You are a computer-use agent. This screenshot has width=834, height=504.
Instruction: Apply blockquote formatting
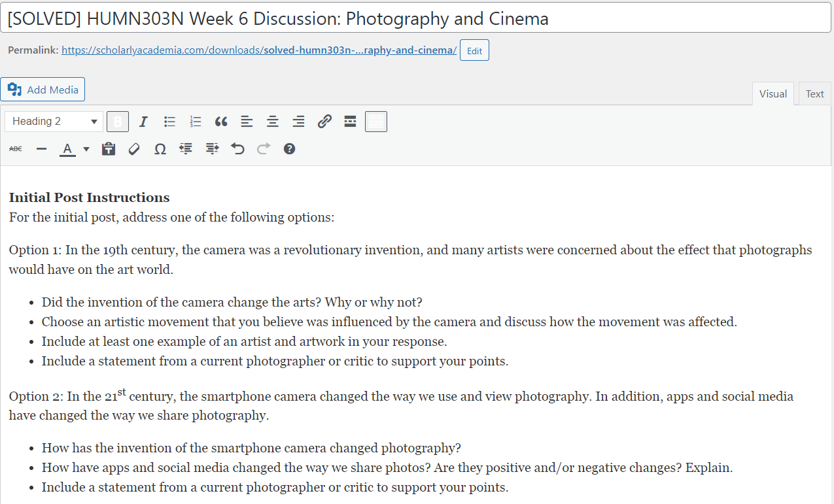point(221,122)
